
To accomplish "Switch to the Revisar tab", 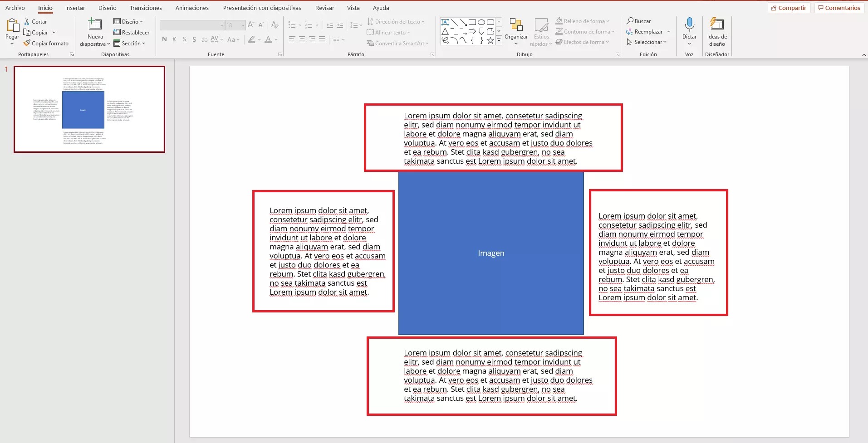I will pyautogui.click(x=324, y=8).
